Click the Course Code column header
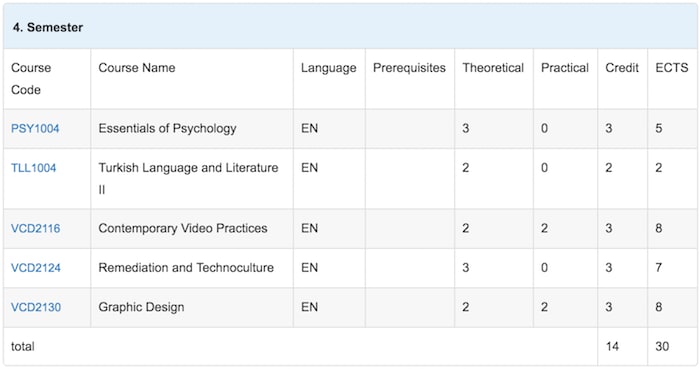 pos(31,79)
